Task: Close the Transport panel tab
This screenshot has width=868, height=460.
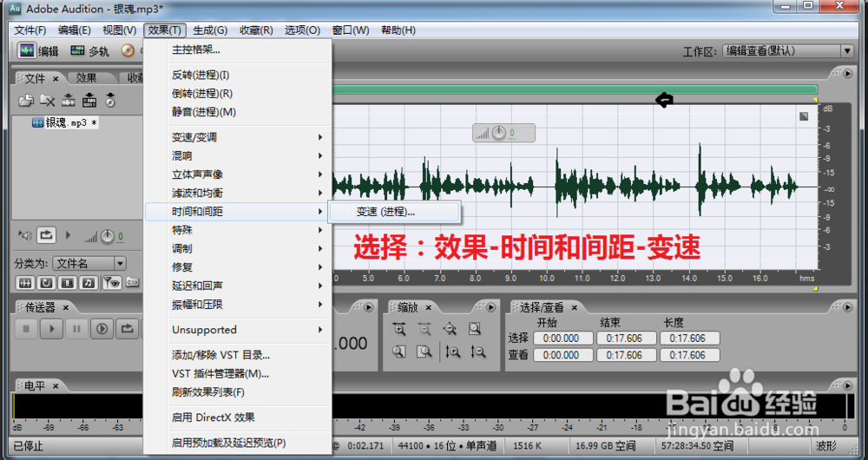Action: [x=65, y=307]
